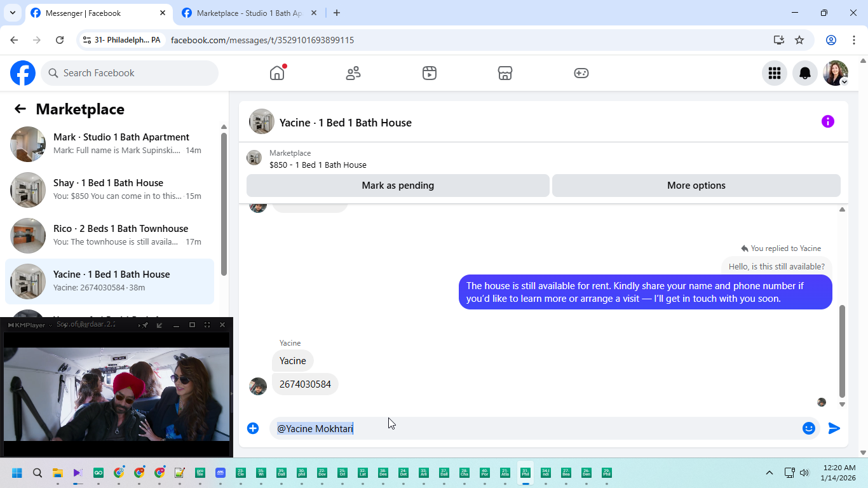The image size is (868, 488).
Task: Switch to Marketplace - Studio 1 Bath tab
Action: tap(250, 13)
